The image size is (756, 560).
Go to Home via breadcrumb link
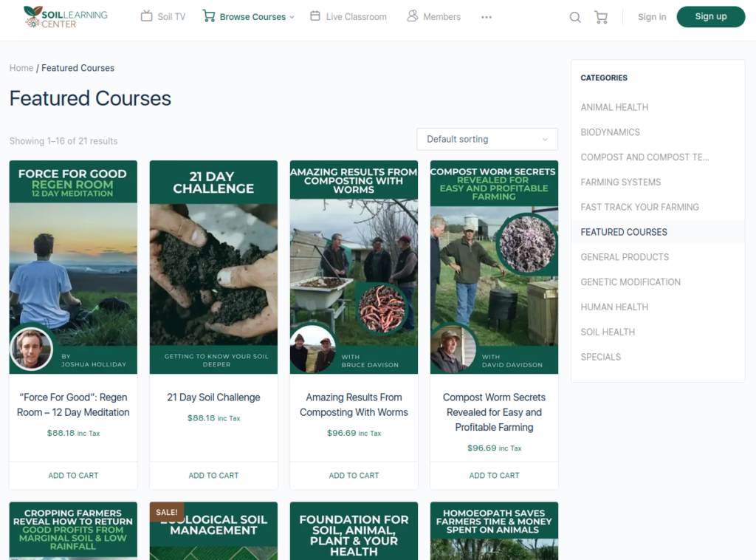pos(21,68)
